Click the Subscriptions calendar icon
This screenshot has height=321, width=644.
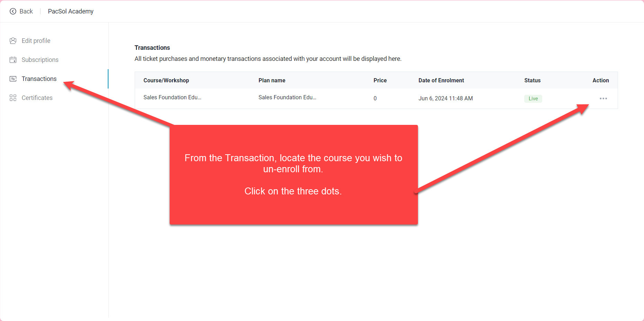click(x=13, y=60)
